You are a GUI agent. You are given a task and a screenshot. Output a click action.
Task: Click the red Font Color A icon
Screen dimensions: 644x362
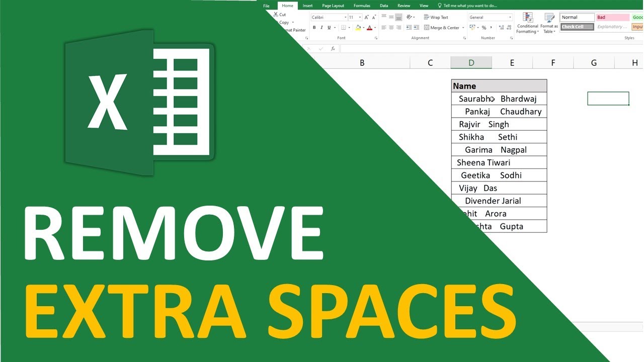(x=369, y=28)
